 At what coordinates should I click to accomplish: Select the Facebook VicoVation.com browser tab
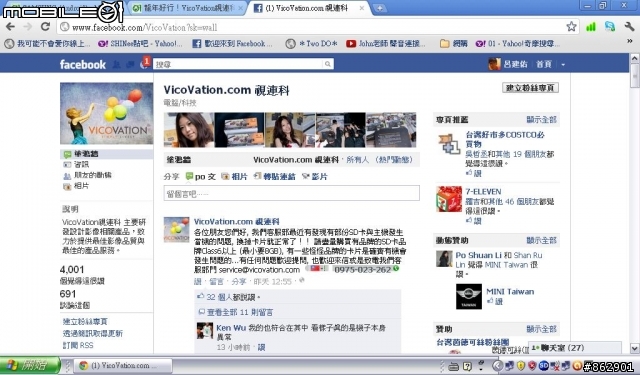308,8
